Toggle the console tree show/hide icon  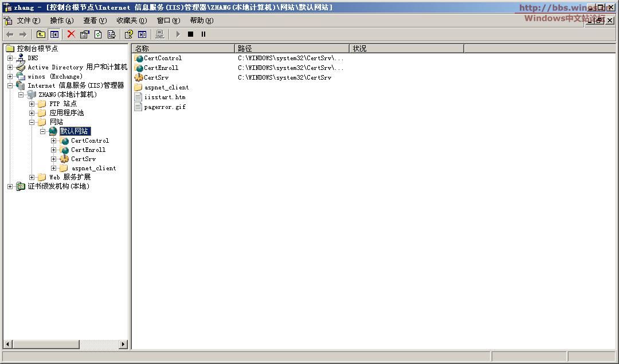click(54, 34)
